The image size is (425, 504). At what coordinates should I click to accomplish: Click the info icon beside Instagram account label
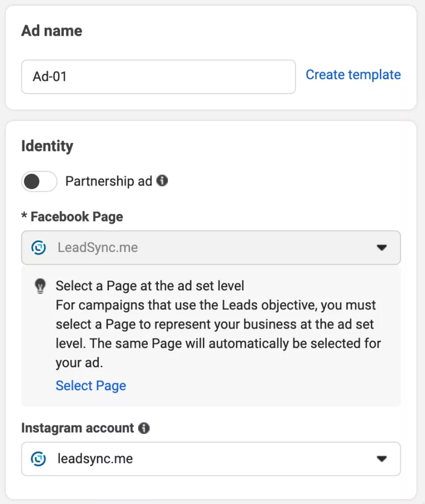click(143, 428)
